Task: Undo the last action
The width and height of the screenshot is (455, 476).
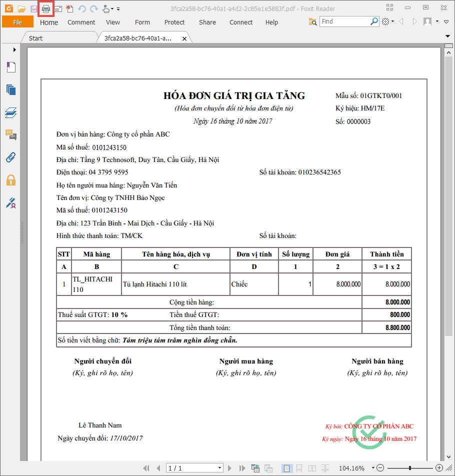Action: point(82,9)
